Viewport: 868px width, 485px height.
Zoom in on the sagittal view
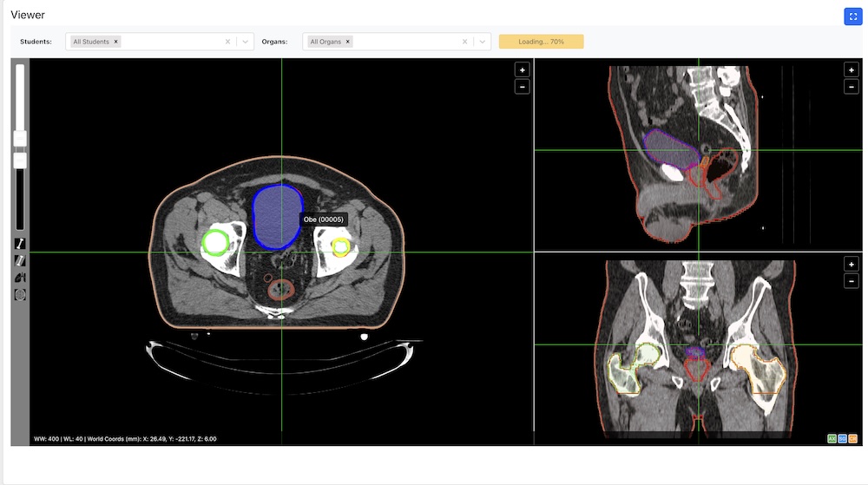851,69
